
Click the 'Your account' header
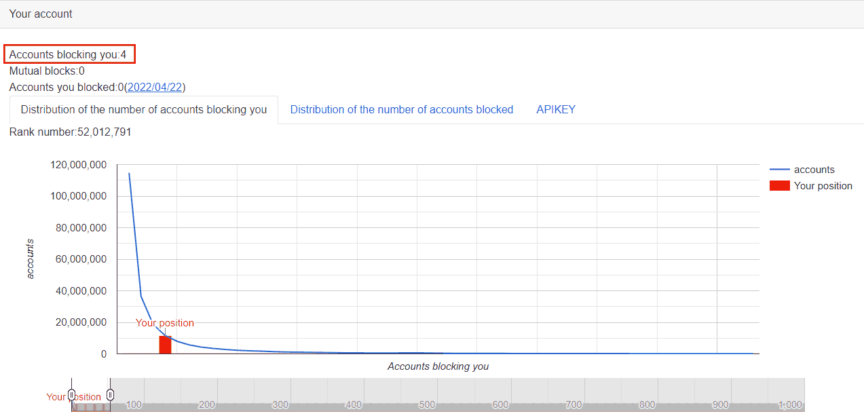tap(41, 14)
